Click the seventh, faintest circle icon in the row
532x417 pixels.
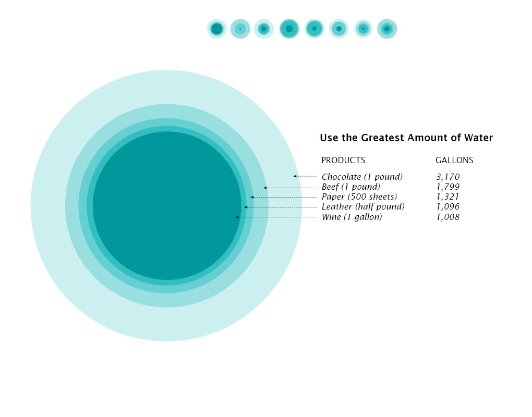click(x=363, y=29)
